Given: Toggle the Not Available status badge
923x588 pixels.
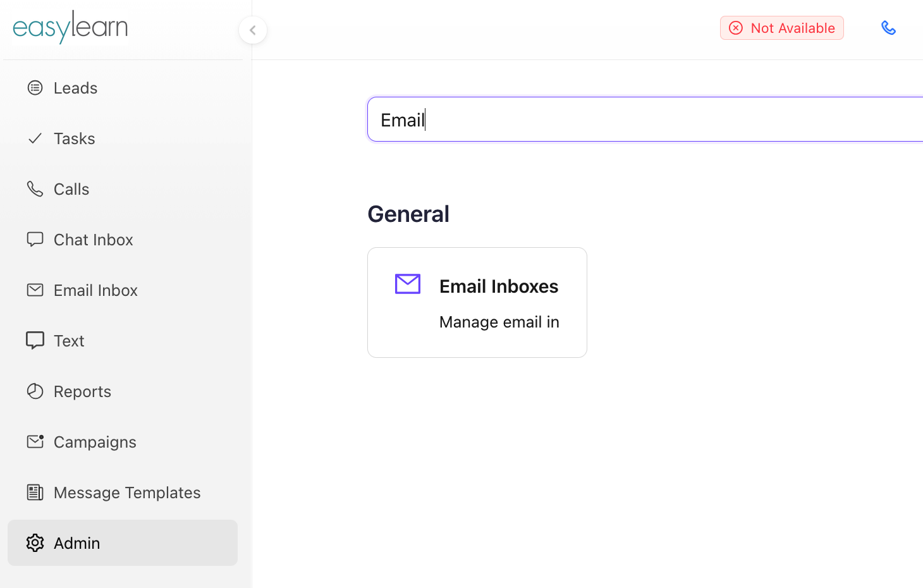Looking at the screenshot, I should [x=781, y=28].
